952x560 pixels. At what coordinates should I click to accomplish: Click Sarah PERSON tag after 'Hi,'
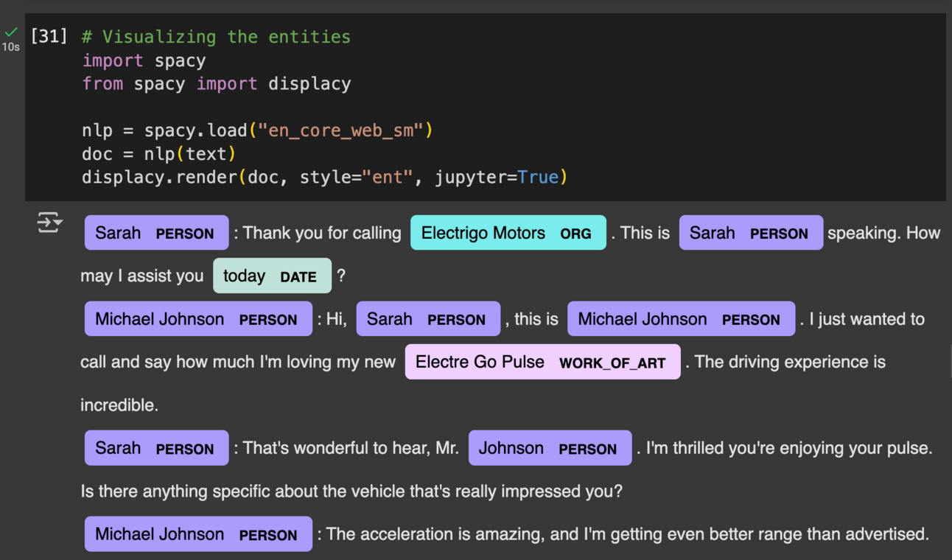click(x=428, y=319)
